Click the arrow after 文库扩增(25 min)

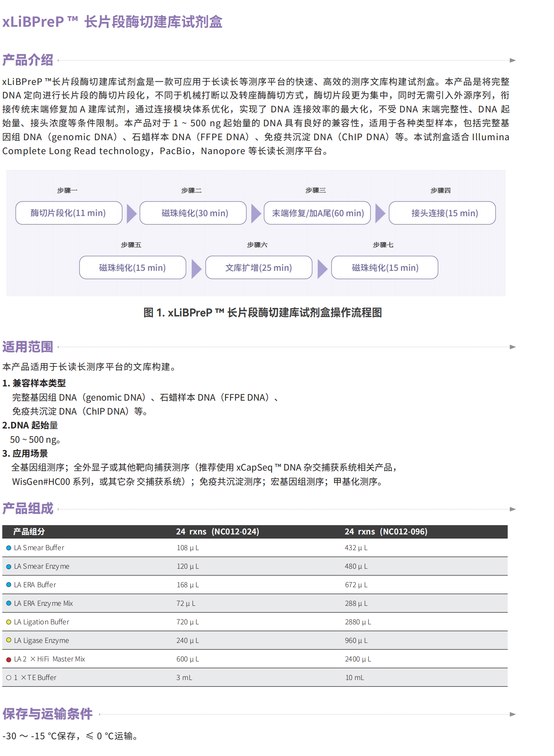click(x=322, y=268)
